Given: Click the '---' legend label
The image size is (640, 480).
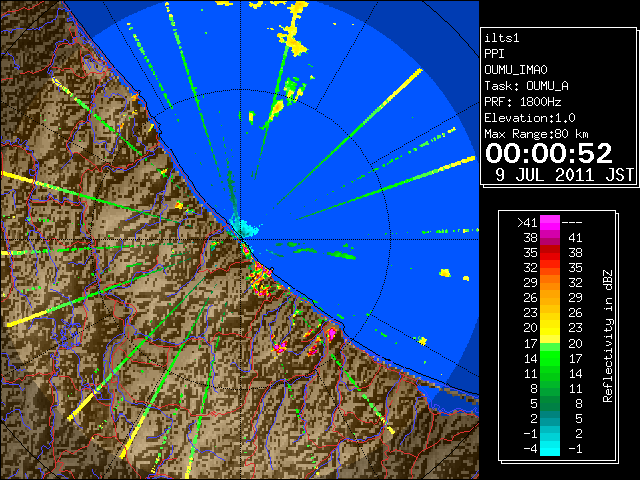Looking at the screenshot, I should coord(572,223).
